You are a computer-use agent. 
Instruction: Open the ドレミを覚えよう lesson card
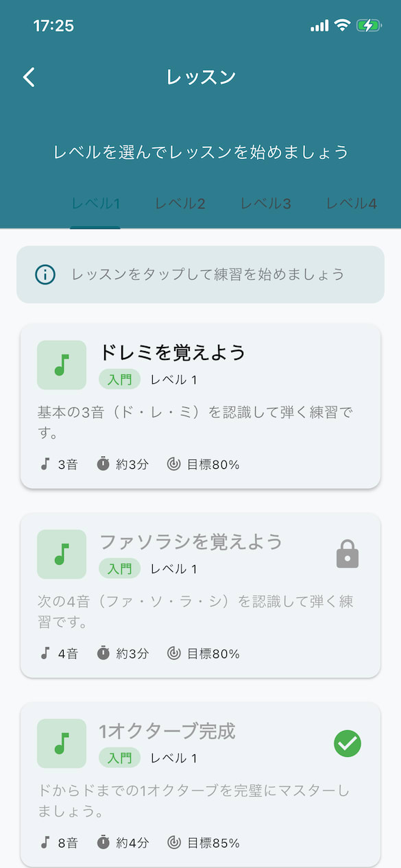(200, 405)
